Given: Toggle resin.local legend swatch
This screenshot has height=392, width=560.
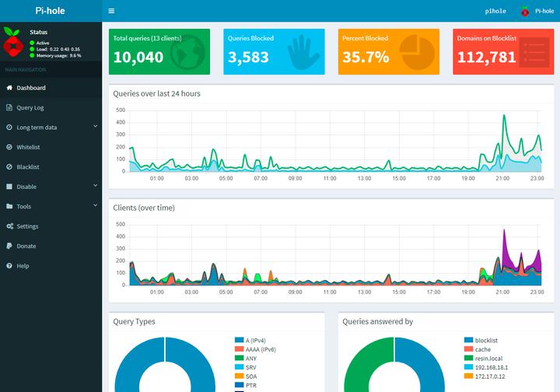Looking at the screenshot, I should point(468,358).
